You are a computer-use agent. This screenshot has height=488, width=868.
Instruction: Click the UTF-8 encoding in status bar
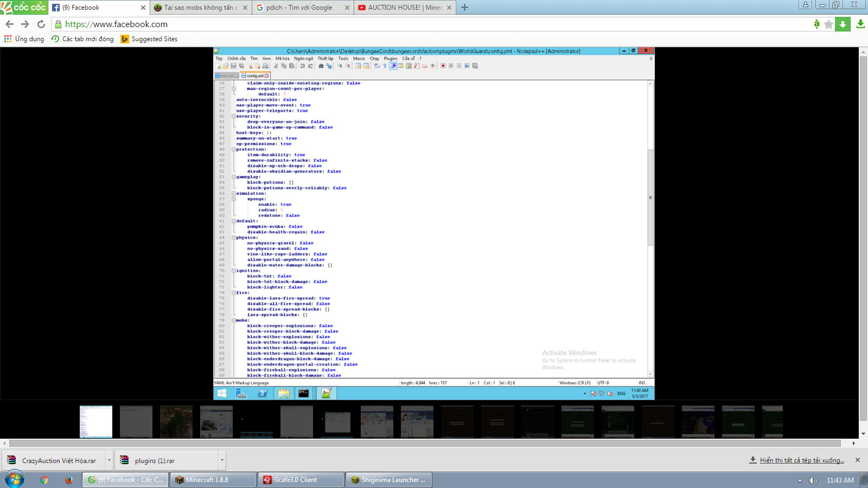[x=603, y=383]
